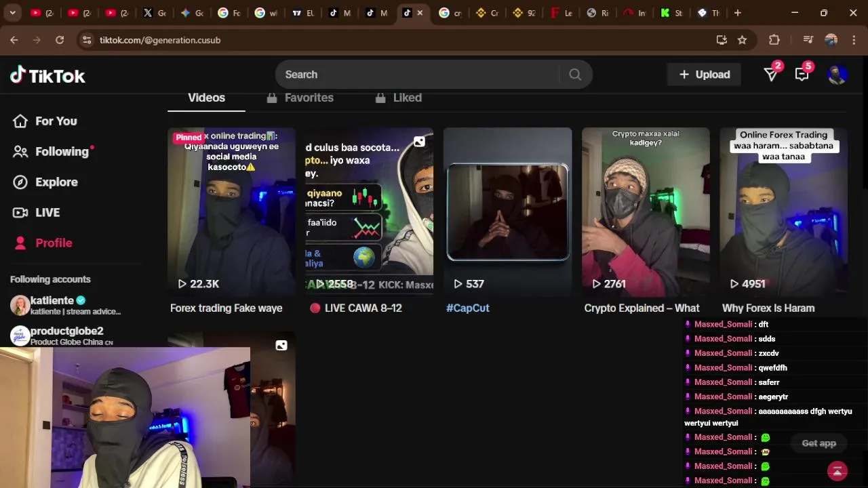868x488 pixels.
Task: Click the browser forward arrow
Action: tap(37, 40)
